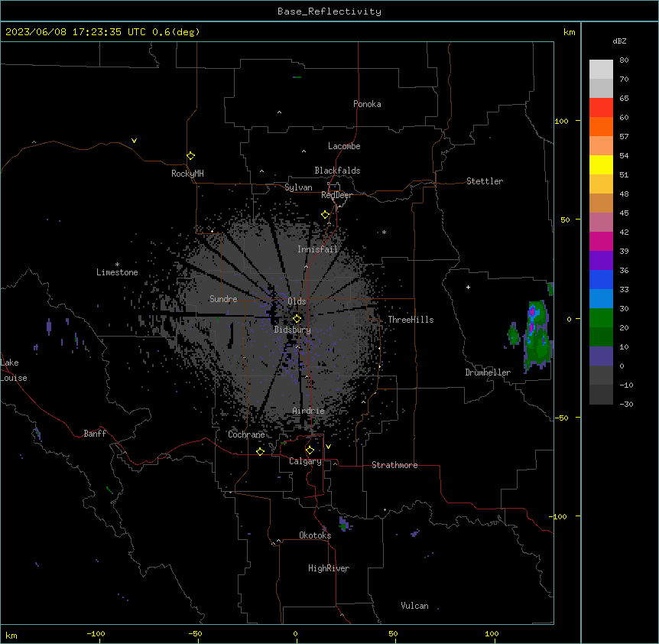Click the Cochrane city label
Screen dimensions: 659x644
(246, 434)
